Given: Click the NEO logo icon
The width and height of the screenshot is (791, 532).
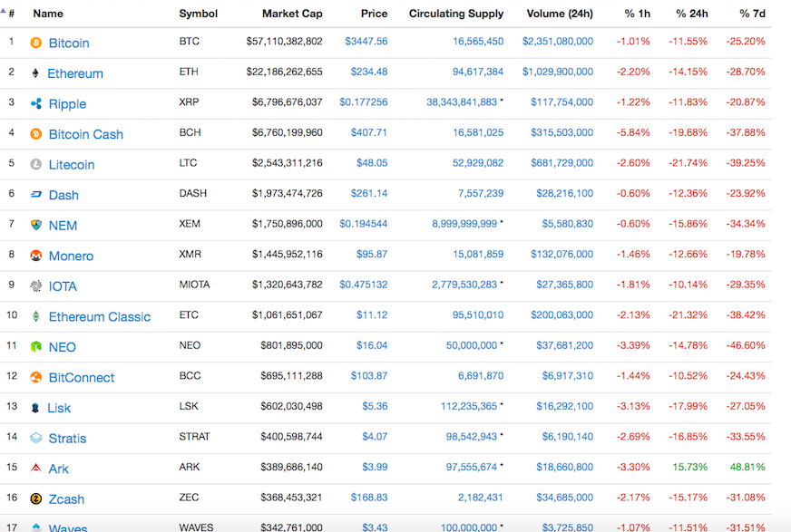Looking at the screenshot, I should 35,346.
